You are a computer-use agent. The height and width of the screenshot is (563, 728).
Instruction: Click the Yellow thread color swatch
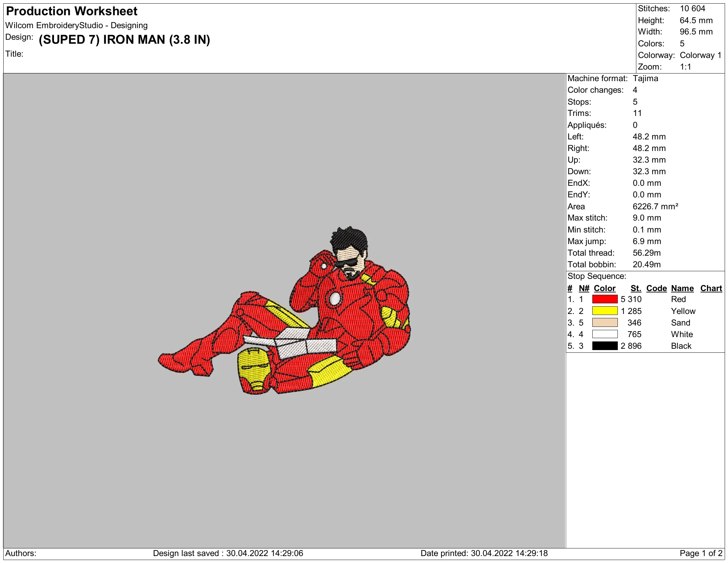coord(605,311)
